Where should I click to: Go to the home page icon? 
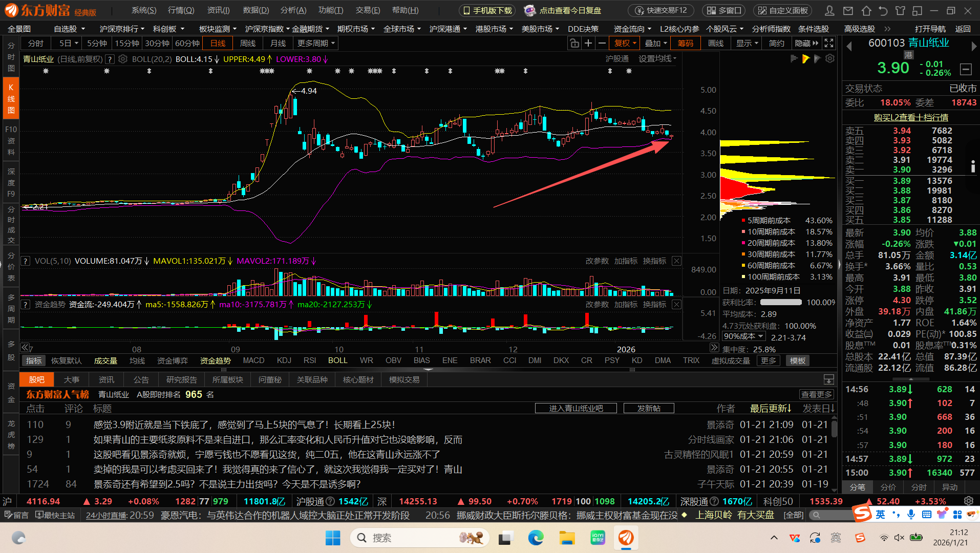pos(866,10)
